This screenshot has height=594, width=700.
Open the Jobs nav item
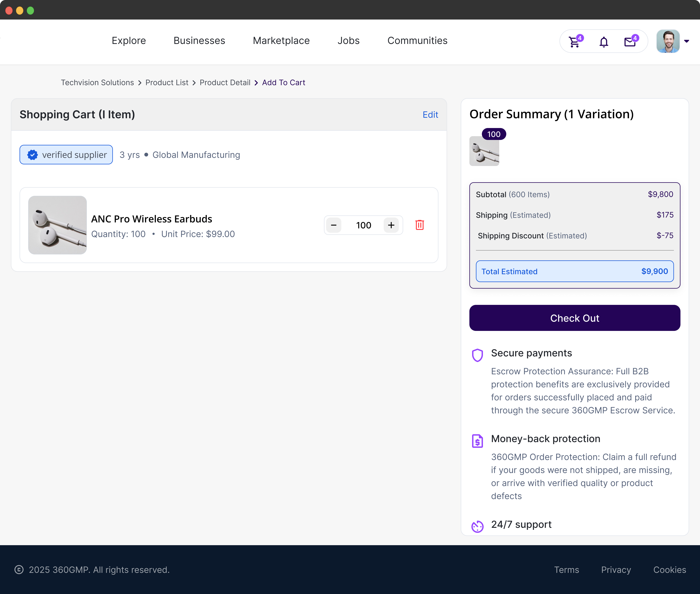click(x=348, y=40)
